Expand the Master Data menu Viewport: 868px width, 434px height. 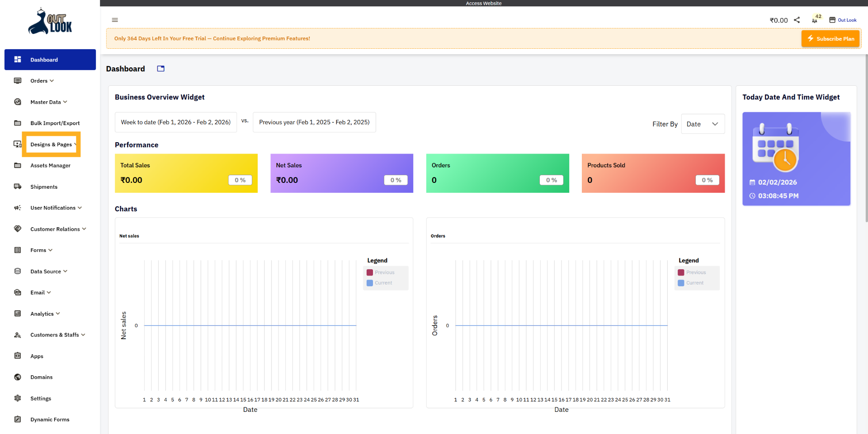coord(48,102)
